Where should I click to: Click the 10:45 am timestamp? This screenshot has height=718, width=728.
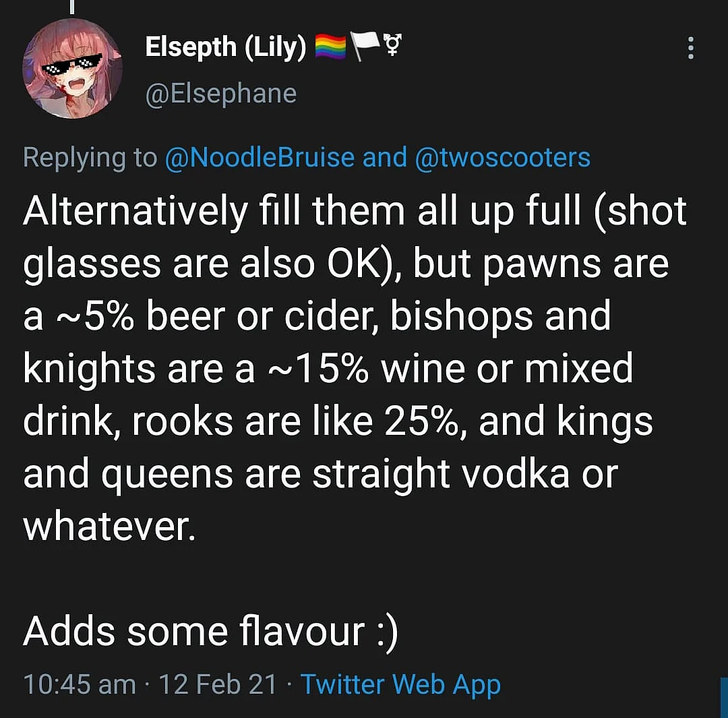point(80,684)
